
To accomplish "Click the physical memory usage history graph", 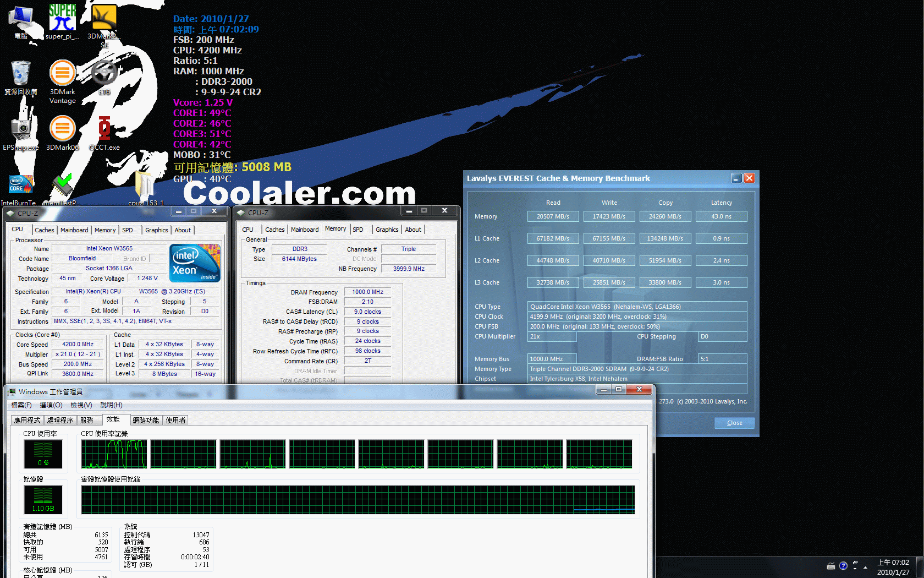I will click(x=358, y=499).
